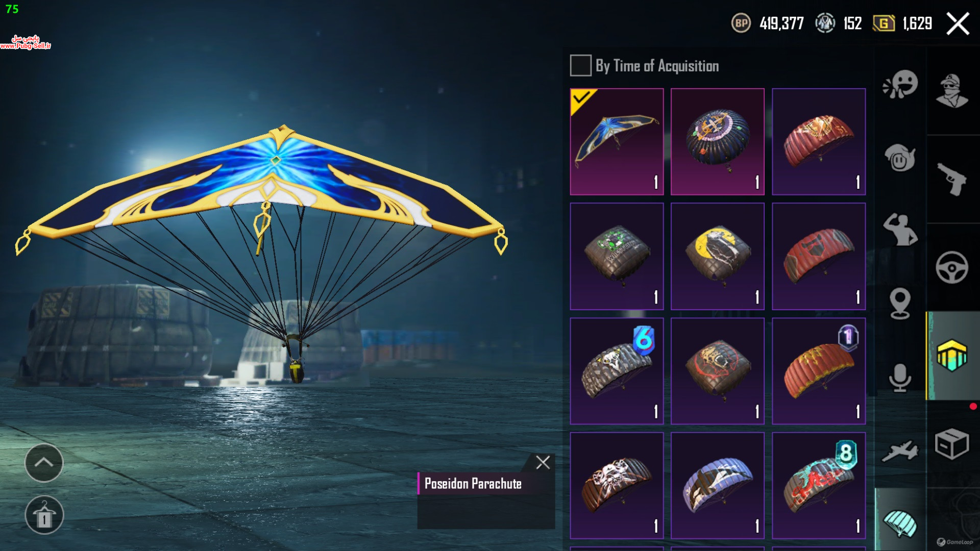Select the character outfit category icon
Viewport: 980px width, 551px height.
point(952,91)
